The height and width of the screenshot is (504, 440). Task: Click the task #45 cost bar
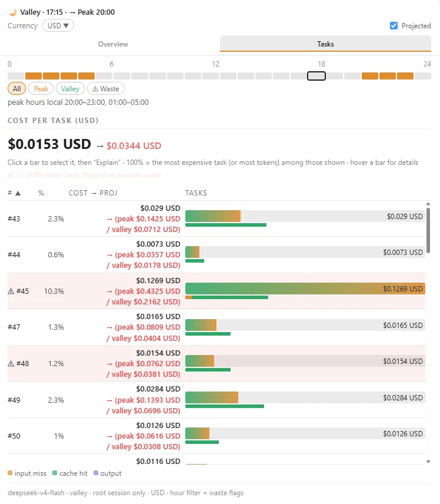pos(305,289)
